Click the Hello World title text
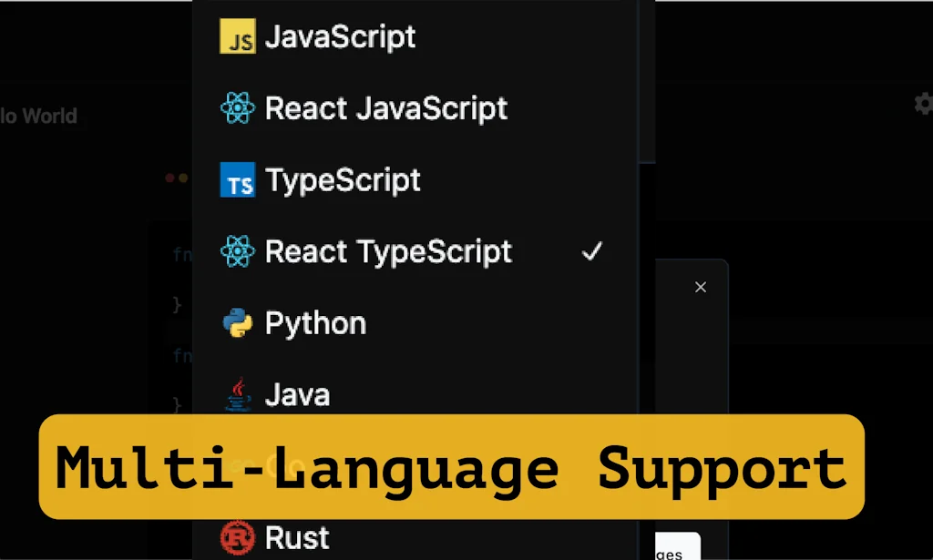This screenshot has width=933, height=560. click(x=39, y=116)
